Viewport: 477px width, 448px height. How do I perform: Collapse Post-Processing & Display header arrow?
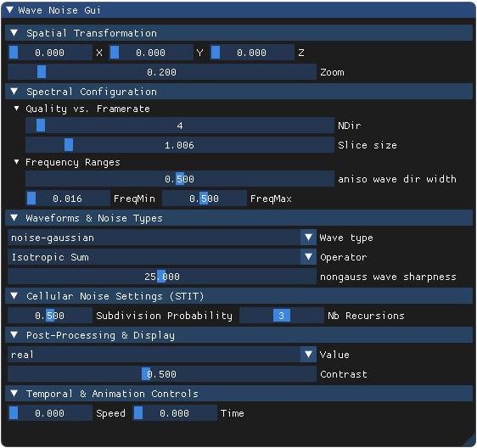click(x=14, y=335)
